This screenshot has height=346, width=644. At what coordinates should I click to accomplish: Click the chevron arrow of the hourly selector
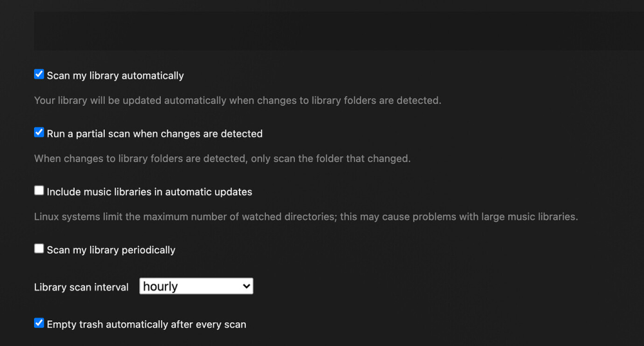tap(247, 286)
